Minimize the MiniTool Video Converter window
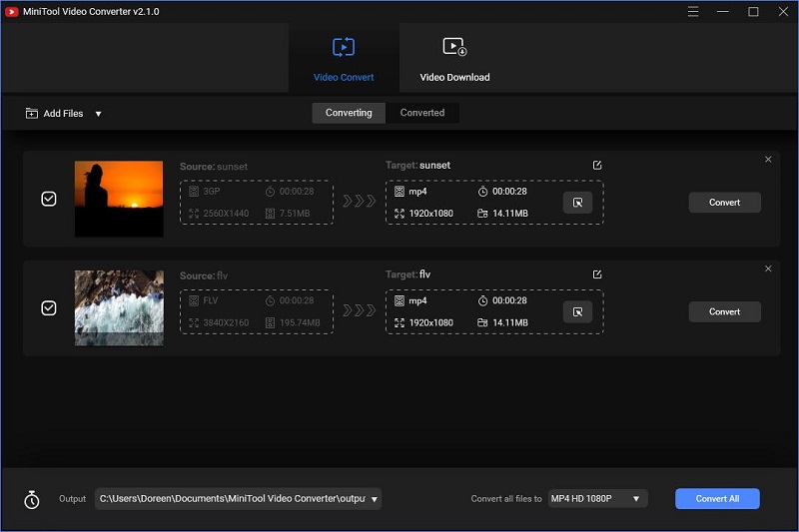This screenshot has height=532, width=799. (722, 11)
